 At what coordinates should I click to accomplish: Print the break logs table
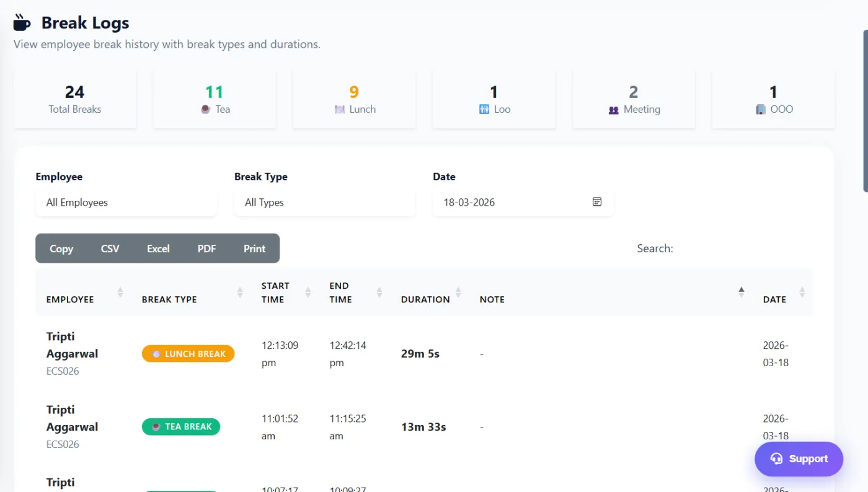[254, 248]
